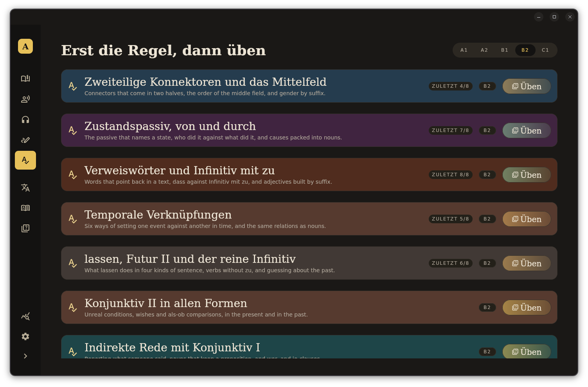Click Üben for Zweiteilige Konnektoren und das Mittelfeld
The height and width of the screenshot is (387, 588).
527,86
